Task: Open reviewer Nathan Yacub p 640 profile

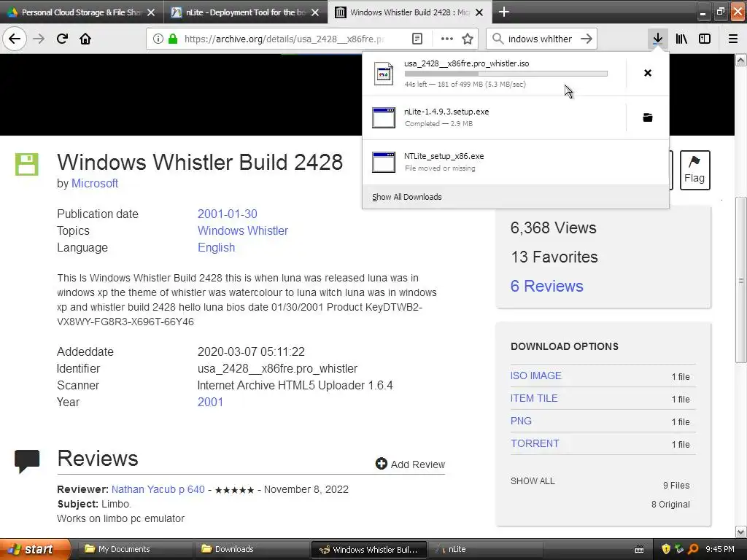Action: 158,489
